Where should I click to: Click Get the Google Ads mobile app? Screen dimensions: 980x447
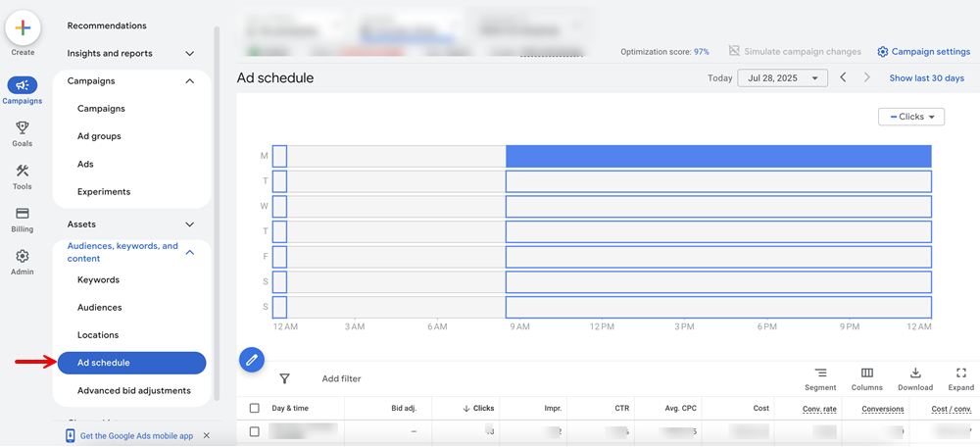tap(137, 436)
